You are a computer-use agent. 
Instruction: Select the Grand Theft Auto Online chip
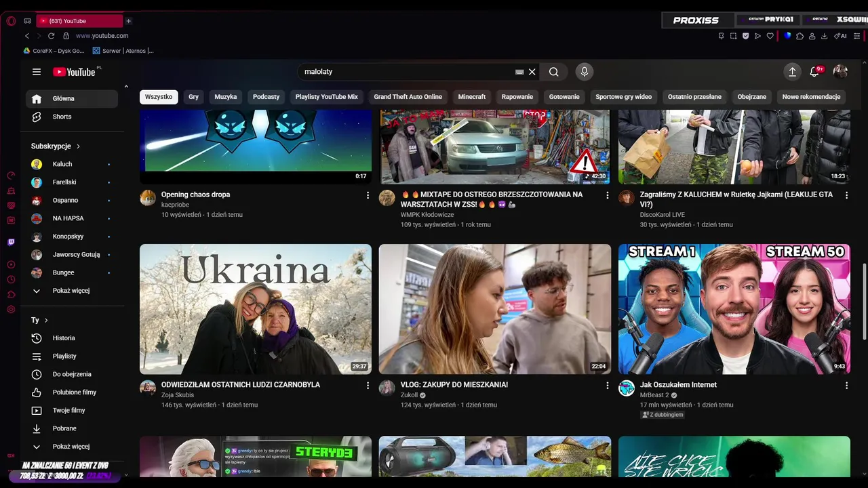coord(408,97)
